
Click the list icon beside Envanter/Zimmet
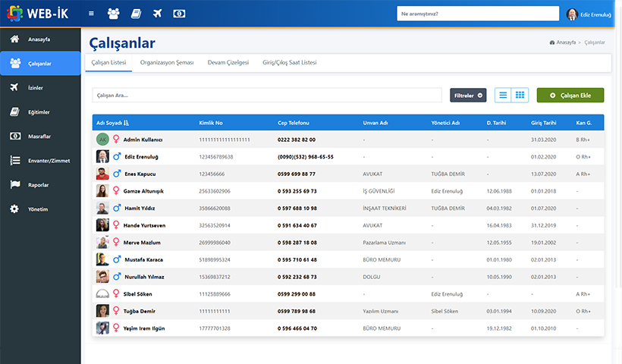tap(14, 160)
